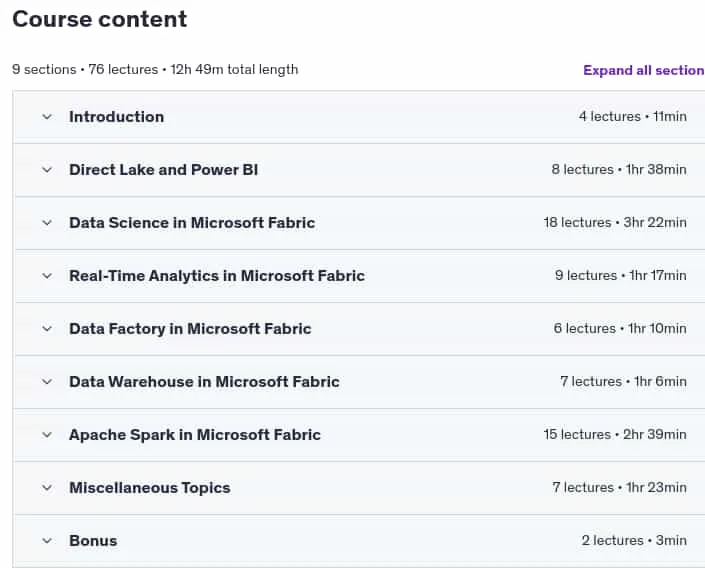This screenshot has width=705, height=568.
Task: Select the Miscellaneous Topics title
Action: 150,488
